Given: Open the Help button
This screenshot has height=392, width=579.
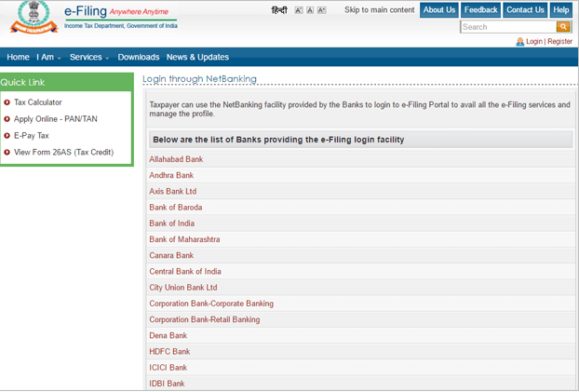Looking at the screenshot, I should (561, 10).
